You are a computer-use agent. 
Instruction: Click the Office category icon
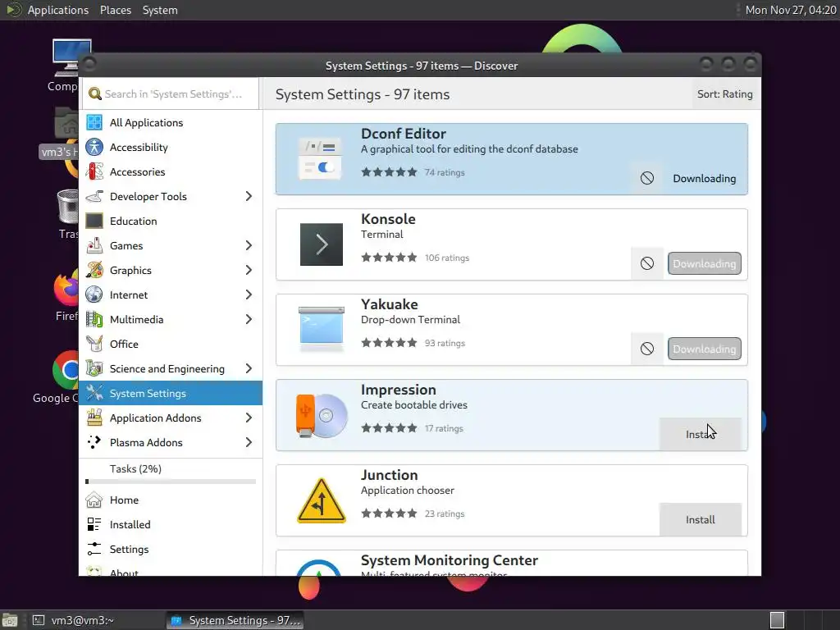pyautogui.click(x=94, y=345)
